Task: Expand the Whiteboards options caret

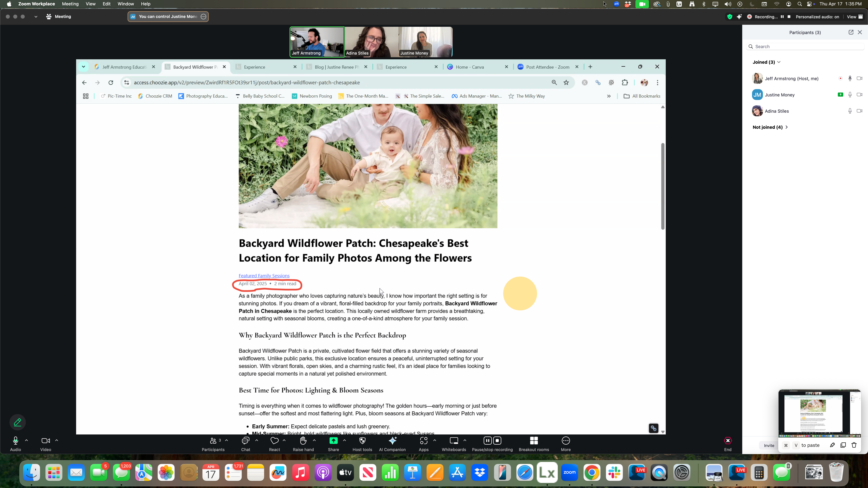Action: [465, 440]
